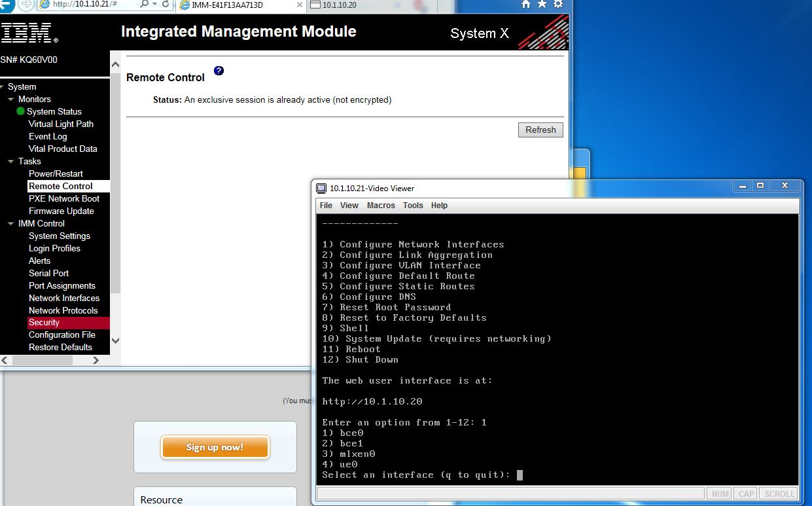Click the search magnifier icon in address bar

(144, 5)
